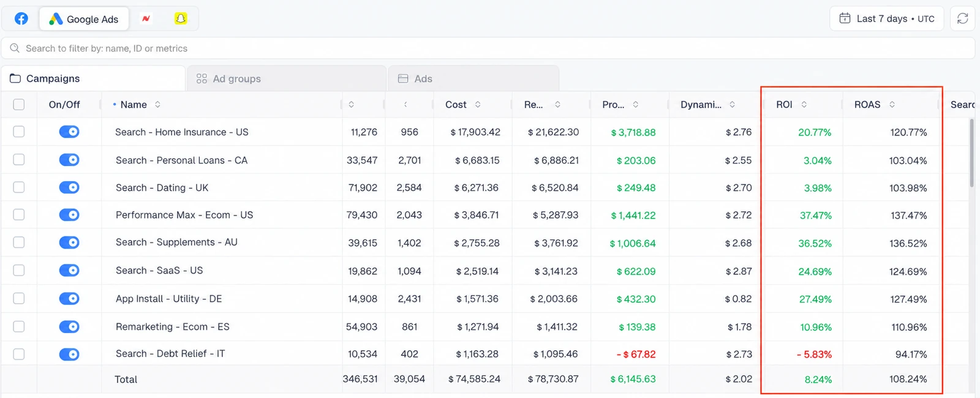Click the total profit $ 6,145.63
Viewport: 980px width, 398px height.
click(633, 379)
